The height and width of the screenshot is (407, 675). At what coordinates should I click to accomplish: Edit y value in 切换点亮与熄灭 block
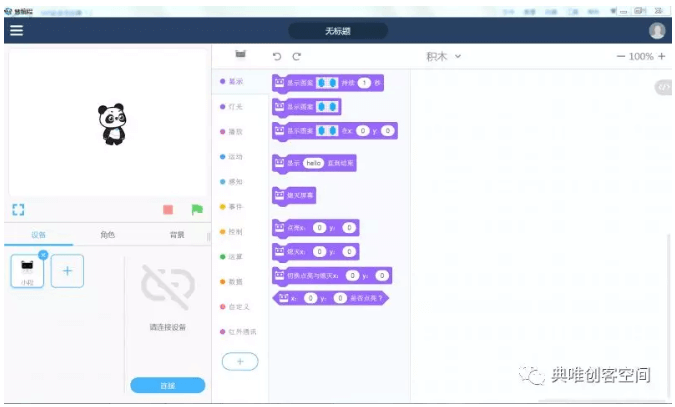tap(382, 275)
